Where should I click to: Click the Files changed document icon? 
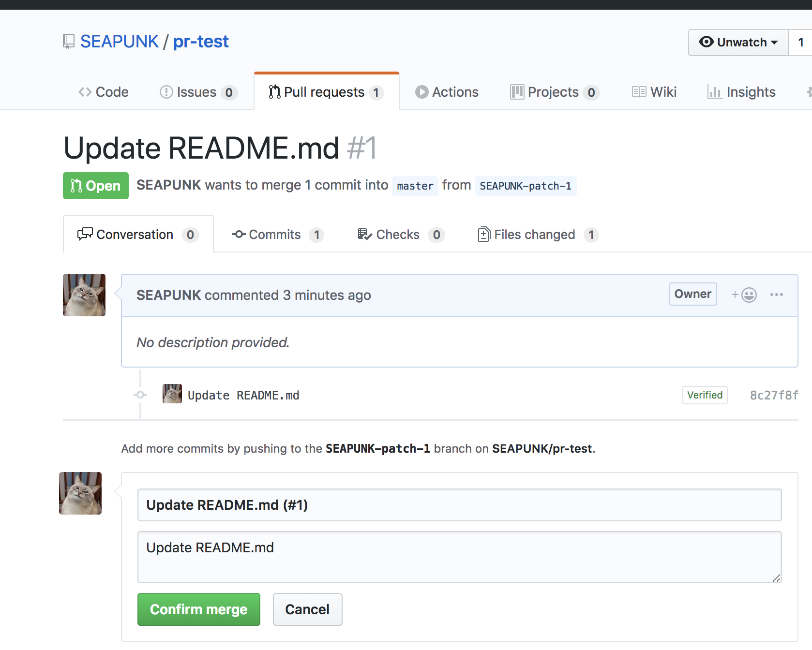click(x=484, y=234)
